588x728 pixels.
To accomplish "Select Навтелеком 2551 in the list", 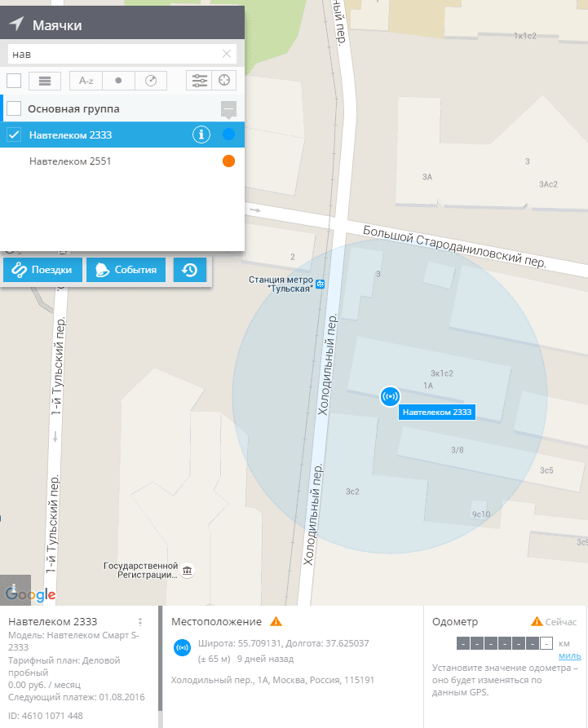I will pos(70,161).
